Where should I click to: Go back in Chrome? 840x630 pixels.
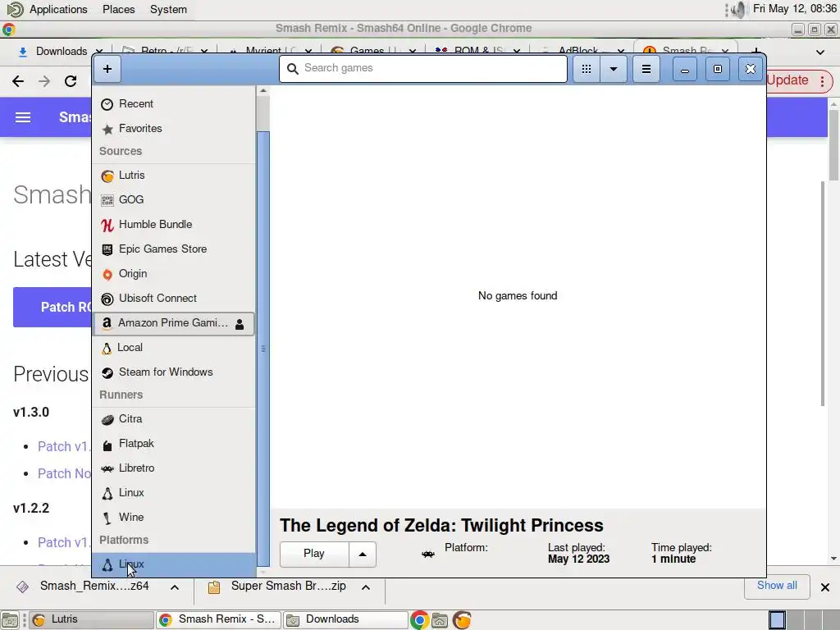tap(18, 81)
